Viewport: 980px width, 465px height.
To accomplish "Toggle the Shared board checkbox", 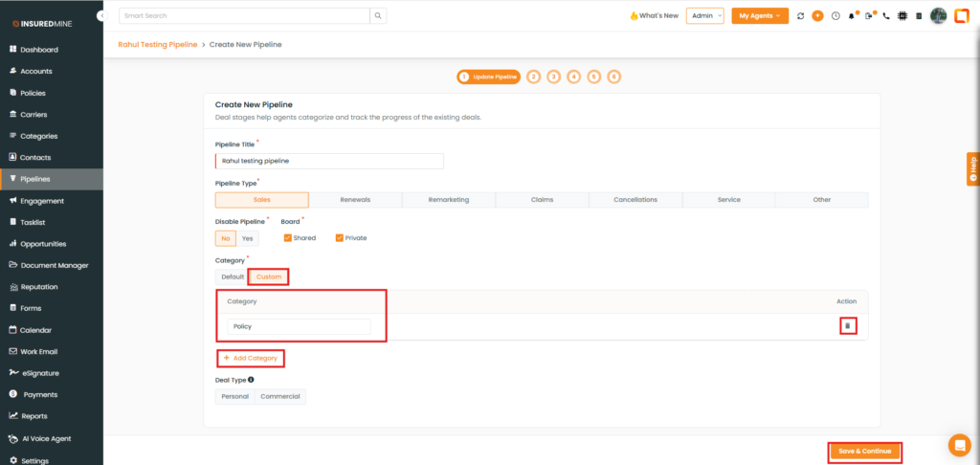I will (288, 238).
